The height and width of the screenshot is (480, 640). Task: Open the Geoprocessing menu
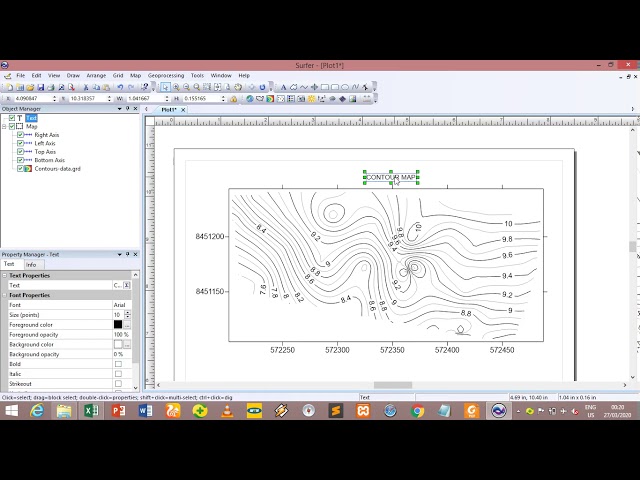(x=166, y=76)
